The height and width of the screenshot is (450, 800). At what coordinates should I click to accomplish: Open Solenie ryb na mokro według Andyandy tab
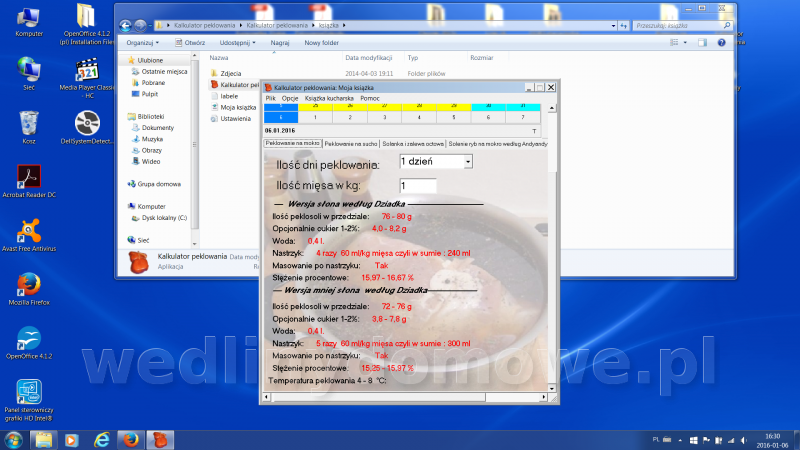498,144
